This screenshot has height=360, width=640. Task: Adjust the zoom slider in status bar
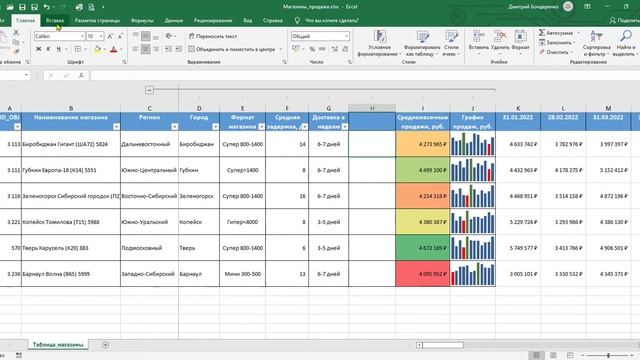pyautogui.click(x=608, y=356)
